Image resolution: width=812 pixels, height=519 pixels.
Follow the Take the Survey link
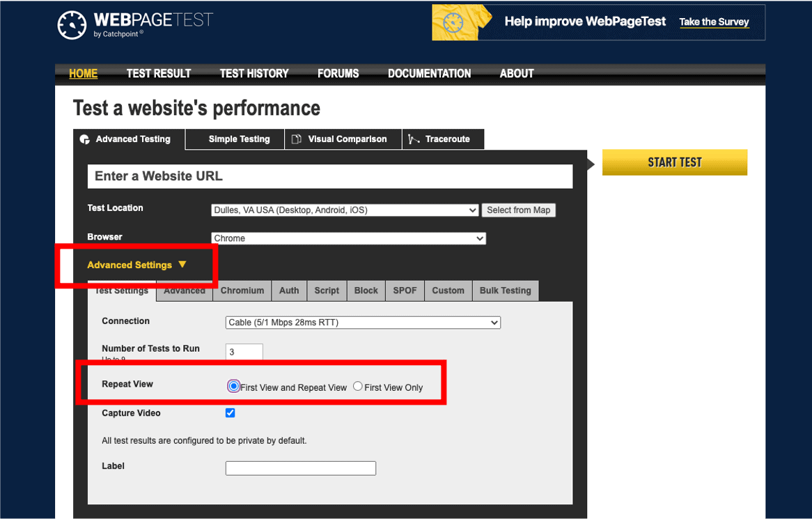714,22
